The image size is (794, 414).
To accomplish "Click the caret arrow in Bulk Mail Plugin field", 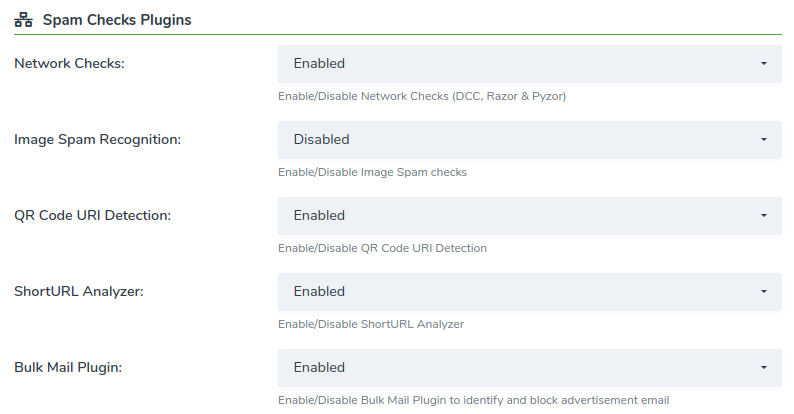I will (x=764, y=367).
